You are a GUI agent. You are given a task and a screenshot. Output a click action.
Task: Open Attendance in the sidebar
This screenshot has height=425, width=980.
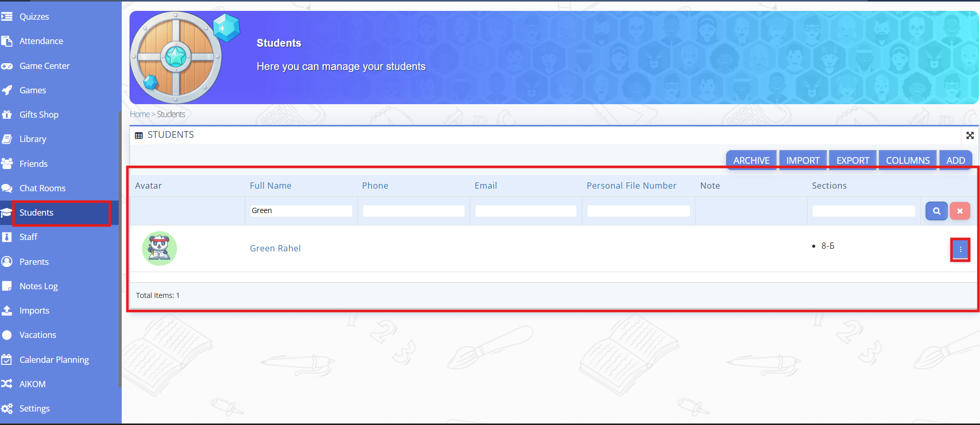pyautogui.click(x=41, y=41)
